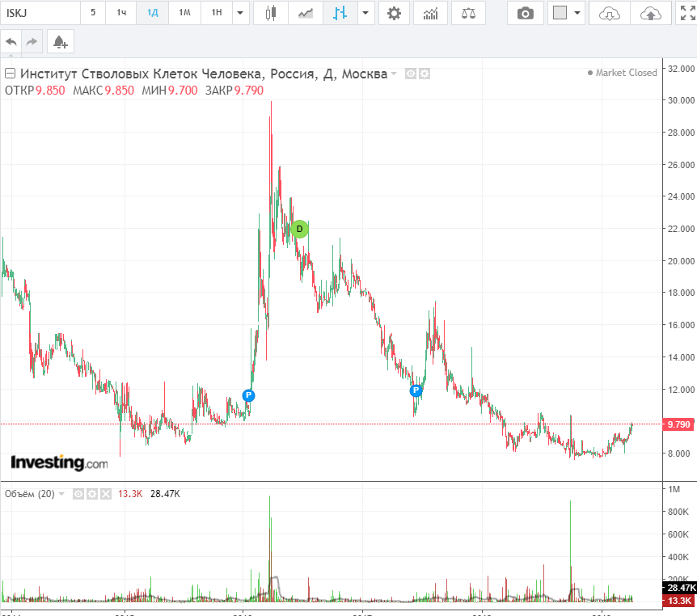Click the cloud upload save-chart icon
Image resolution: width=697 pixels, height=616 pixels.
649,13
